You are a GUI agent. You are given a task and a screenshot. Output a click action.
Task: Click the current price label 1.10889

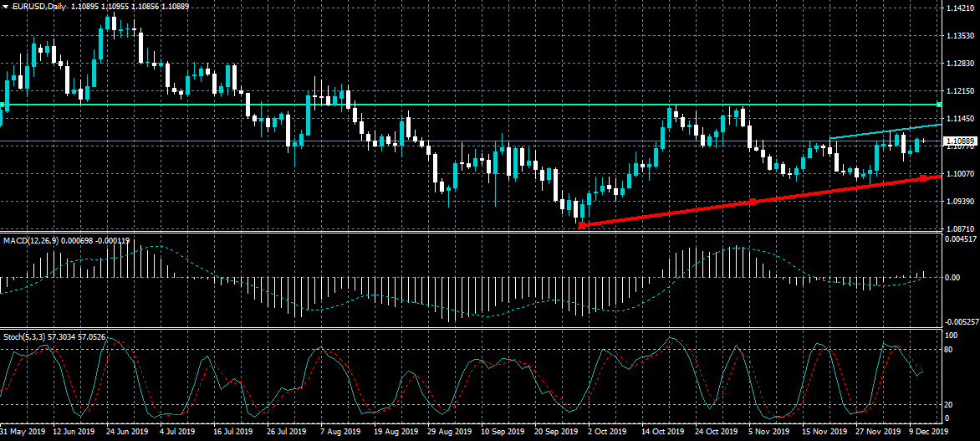[959, 141]
